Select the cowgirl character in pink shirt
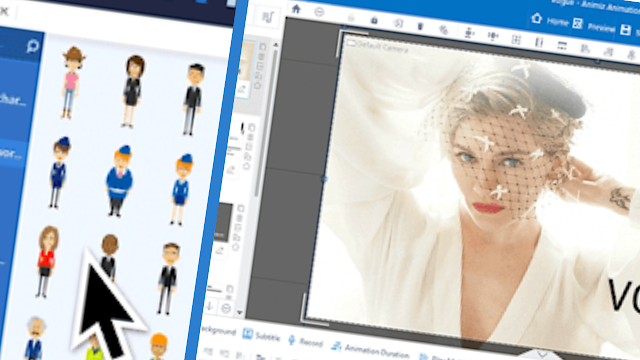The image size is (640, 360). point(72,83)
